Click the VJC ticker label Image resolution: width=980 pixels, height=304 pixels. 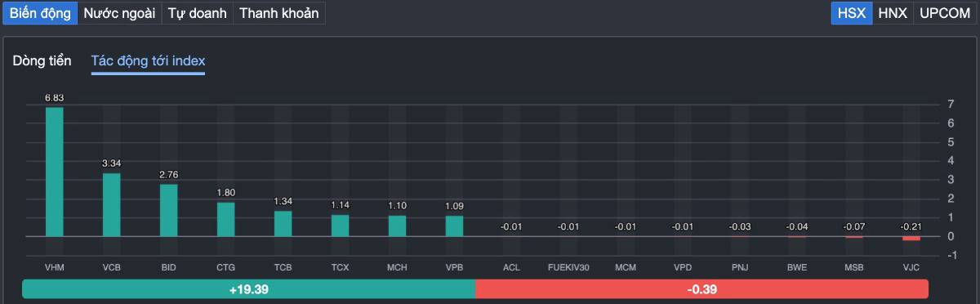click(911, 267)
